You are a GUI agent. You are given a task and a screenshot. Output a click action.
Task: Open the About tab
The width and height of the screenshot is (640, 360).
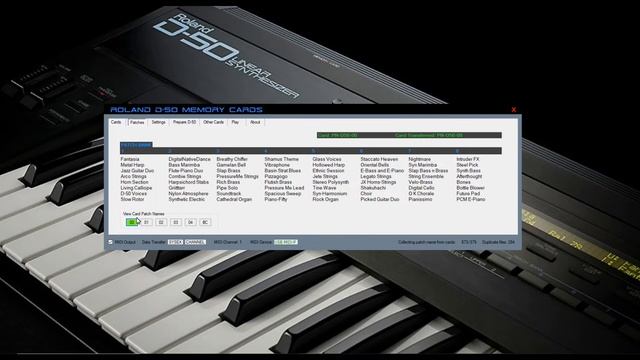255,122
